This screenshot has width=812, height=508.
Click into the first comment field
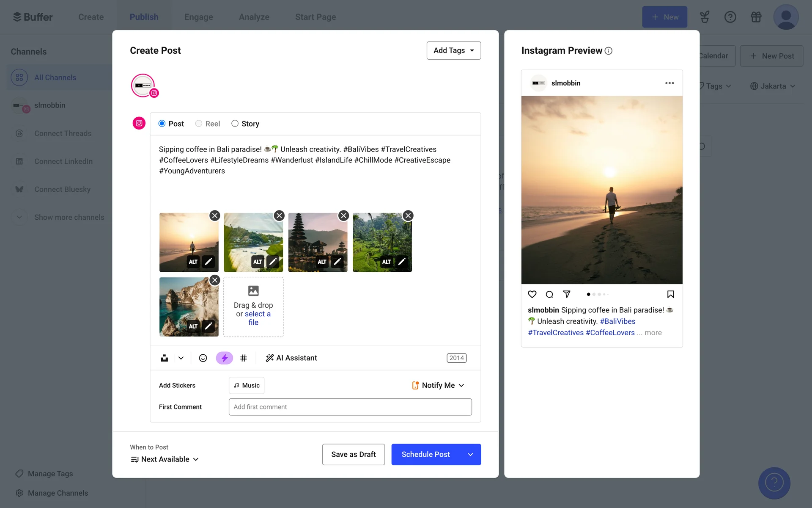350,407
